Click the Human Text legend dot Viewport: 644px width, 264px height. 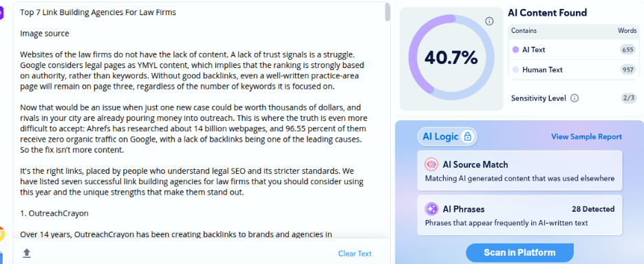tap(515, 70)
